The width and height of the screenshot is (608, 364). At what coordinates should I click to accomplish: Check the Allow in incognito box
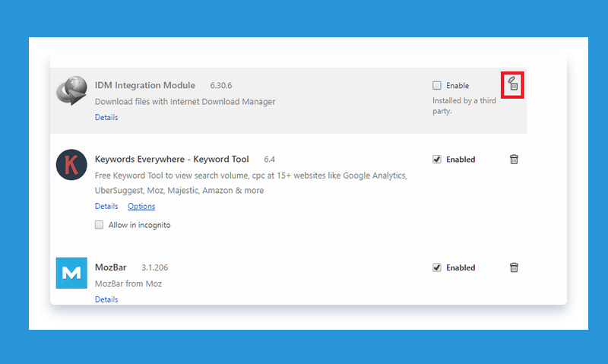(x=100, y=225)
